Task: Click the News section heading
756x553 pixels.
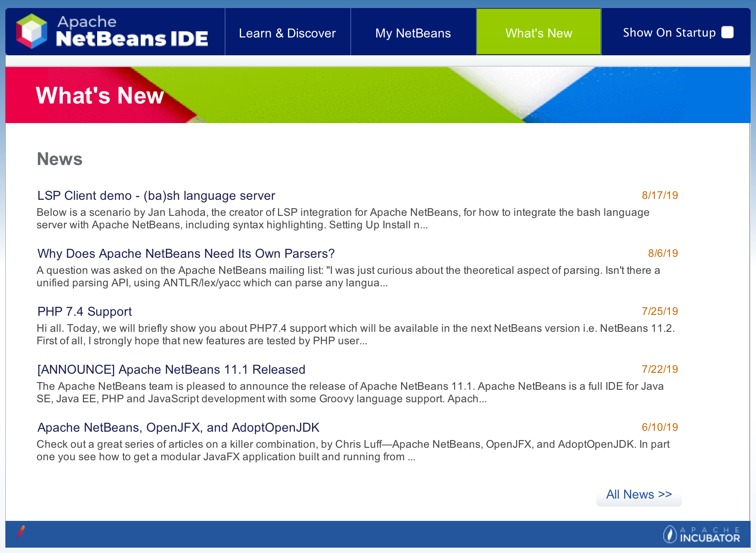Action: coord(60,159)
